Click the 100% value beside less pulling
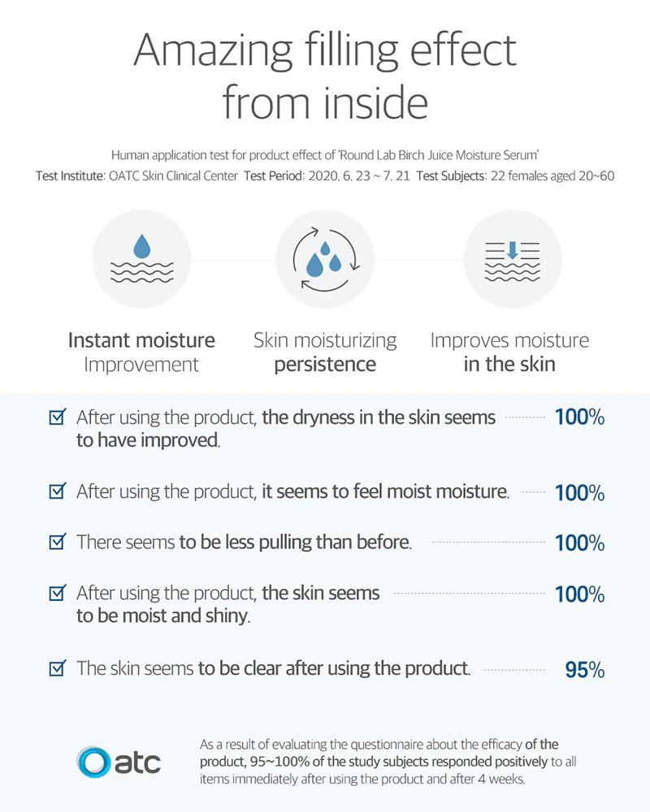 579,543
